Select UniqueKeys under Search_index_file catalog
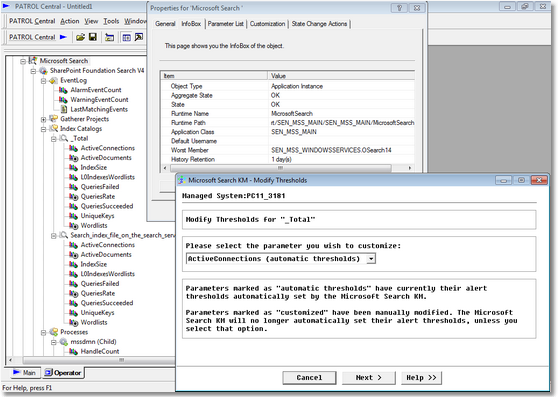Screen dimensions: 558x399 tap(97, 313)
